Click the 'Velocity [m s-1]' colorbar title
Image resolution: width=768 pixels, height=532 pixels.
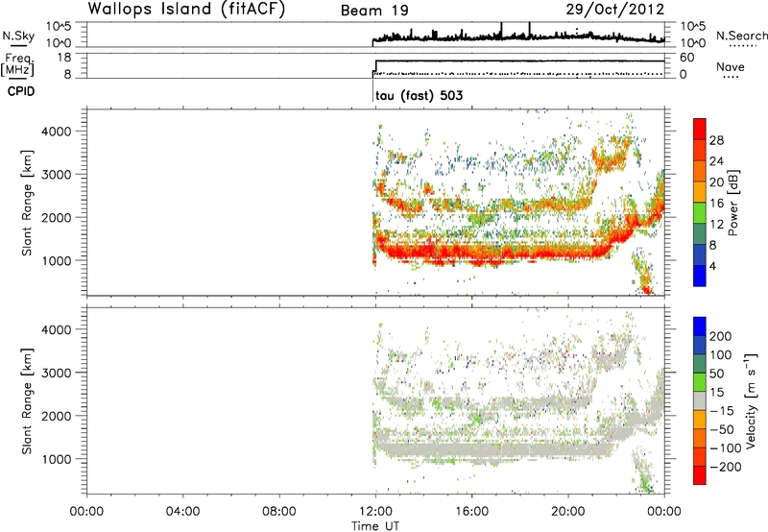click(x=752, y=401)
